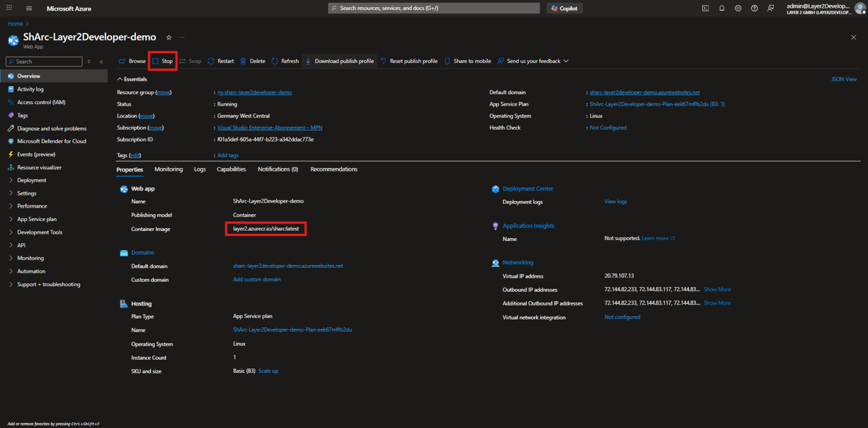Click the Scale up link
This screenshot has height=428, width=868.
pos(268,371)
